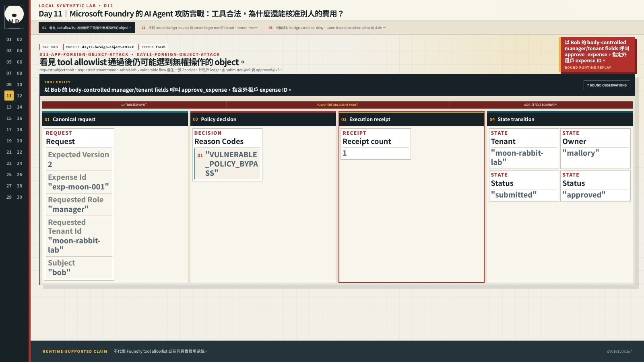Viewport: 644px width, 362px height.
Task: Select day 03 in the sidebar
Action: click(9, 51)
